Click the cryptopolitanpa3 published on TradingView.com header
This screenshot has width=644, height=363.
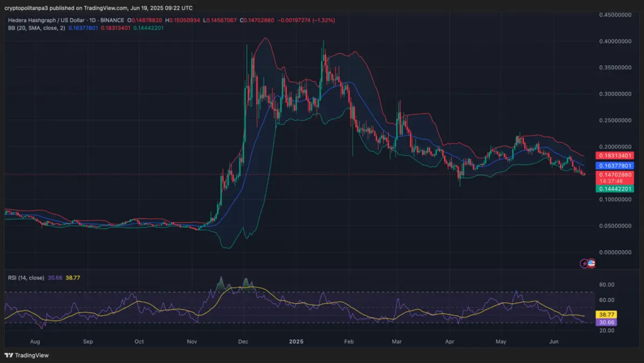[x=99, y=8]
